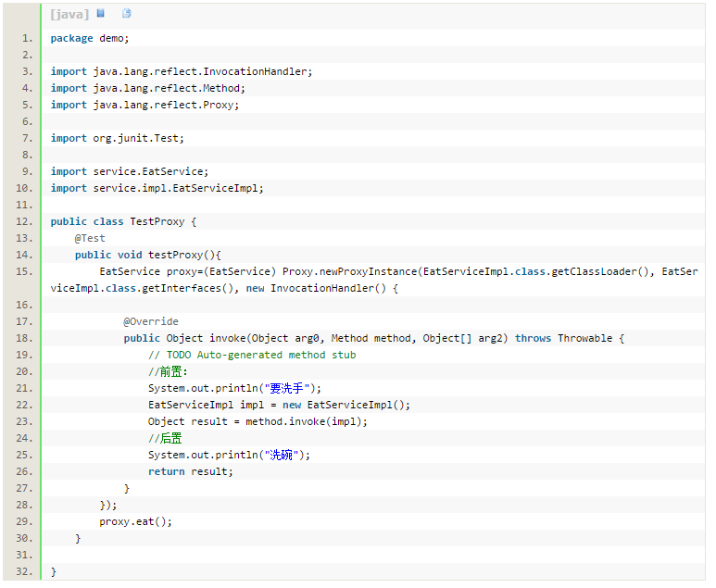Click the 'public class TestProxy' declaration
This screenshot has width=716, height=588.
point(123,222)
